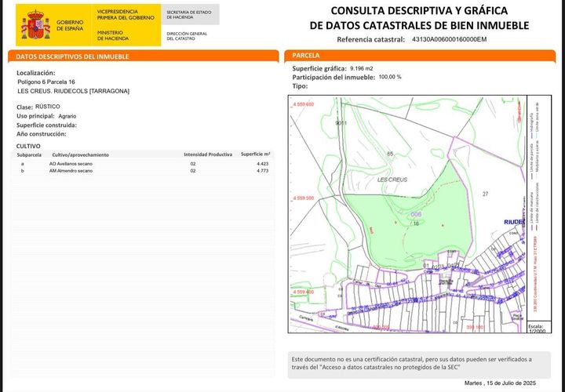
Task: Click the 'Año construcción:' label
Action: (x=41, y=134)
